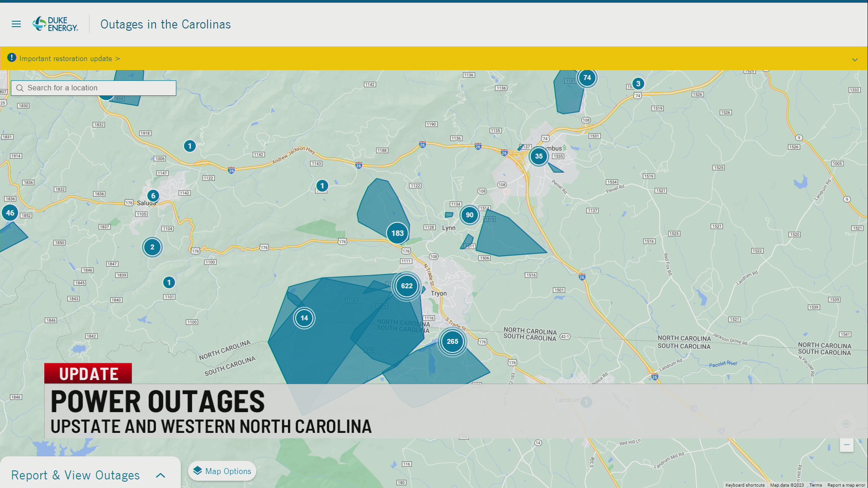
Task: Open the Important restoration update link
Action: 68,58
